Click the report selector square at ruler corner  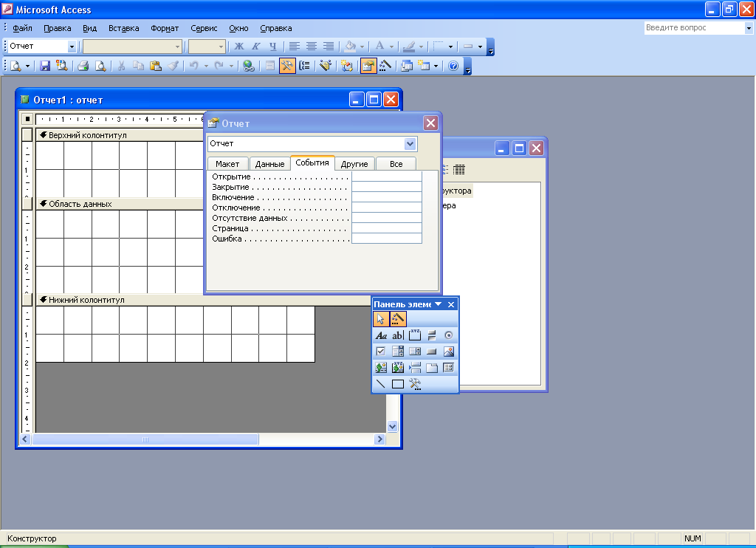pos(27,119)
